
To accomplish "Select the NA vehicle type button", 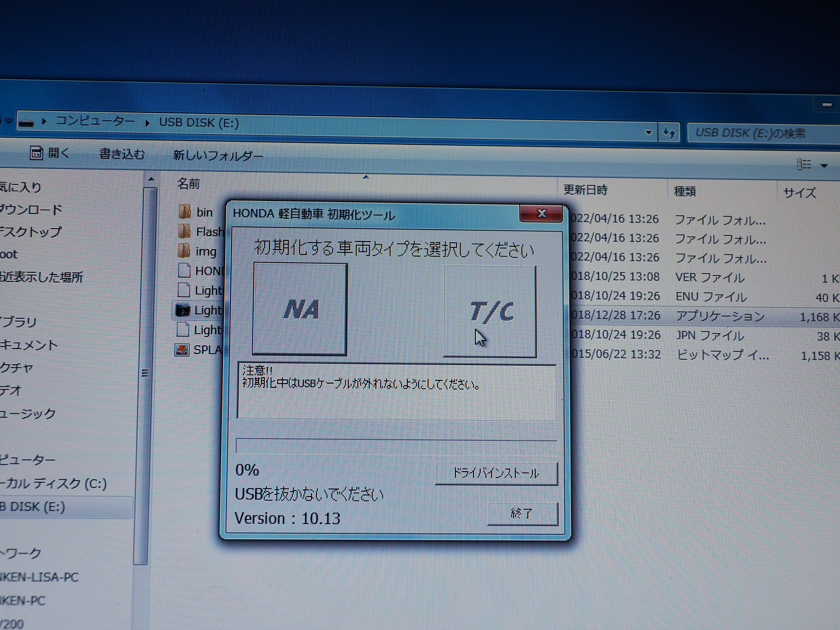I will (300, 309).
